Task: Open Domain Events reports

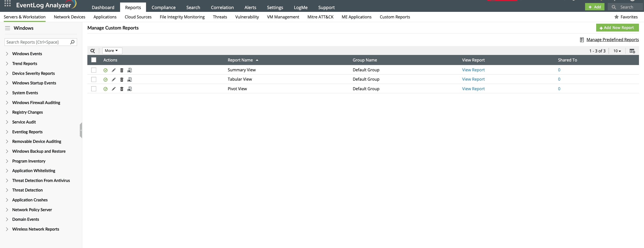Action: click(x=26, y=219)
